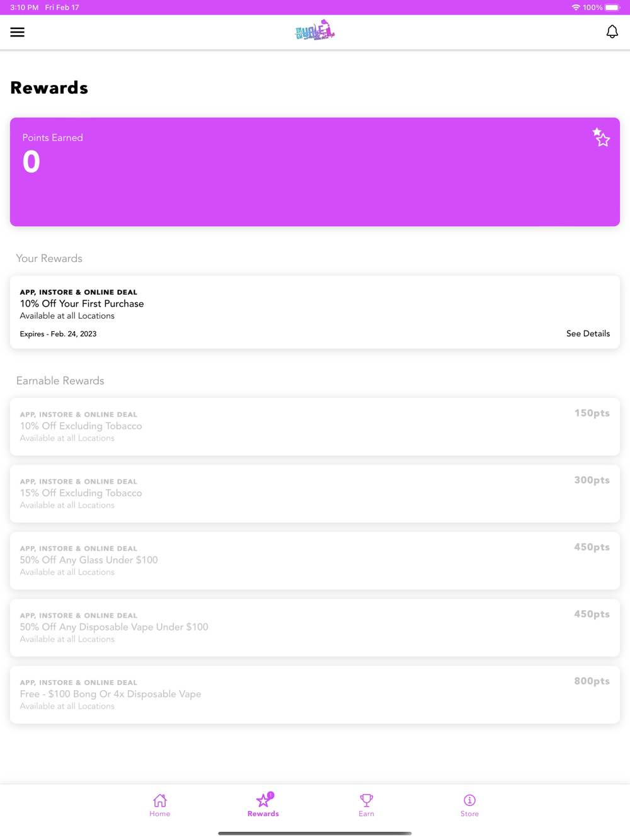
Task: Tap the notification bell icon
Action: pos(612,31)
